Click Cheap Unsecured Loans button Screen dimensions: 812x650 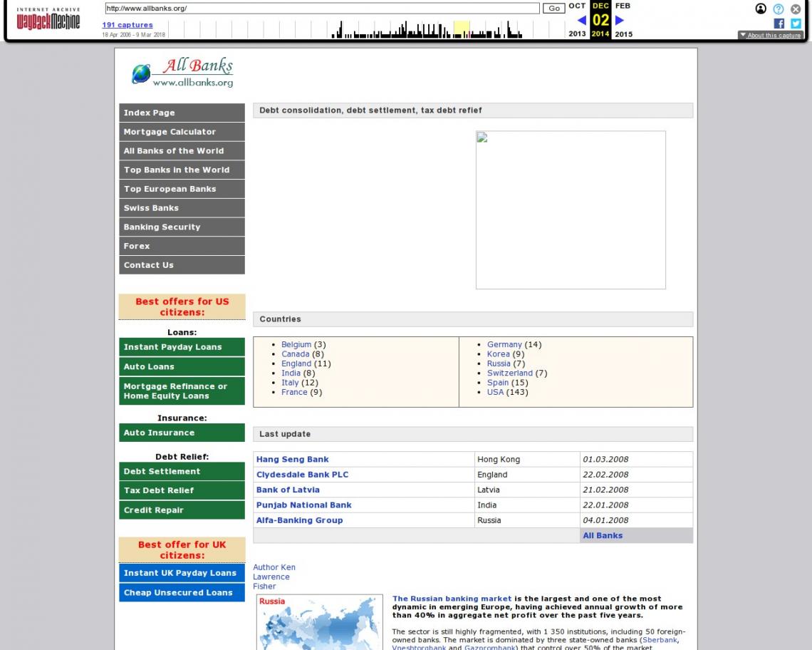pyautogui.click(x=182, y=592)
